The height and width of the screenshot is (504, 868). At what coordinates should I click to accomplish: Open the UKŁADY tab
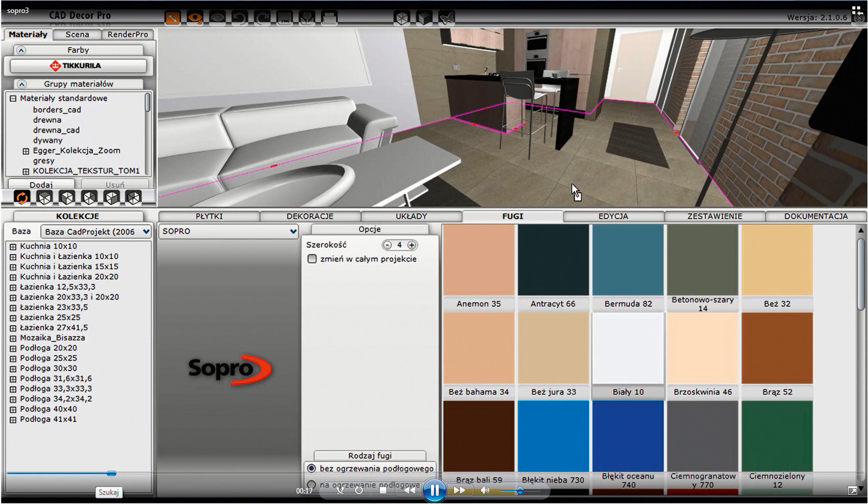[411, 216]
